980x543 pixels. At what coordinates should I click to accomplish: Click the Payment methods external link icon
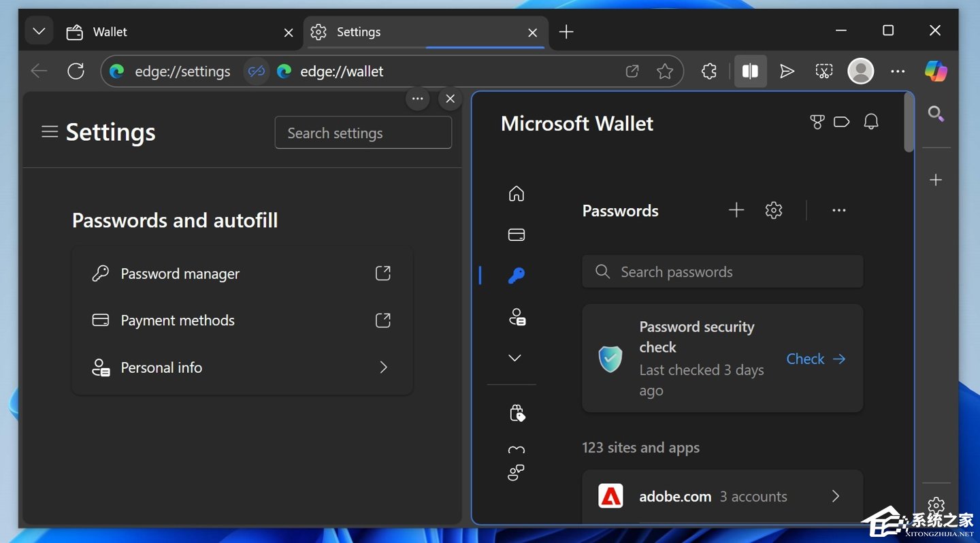[383, 320]
